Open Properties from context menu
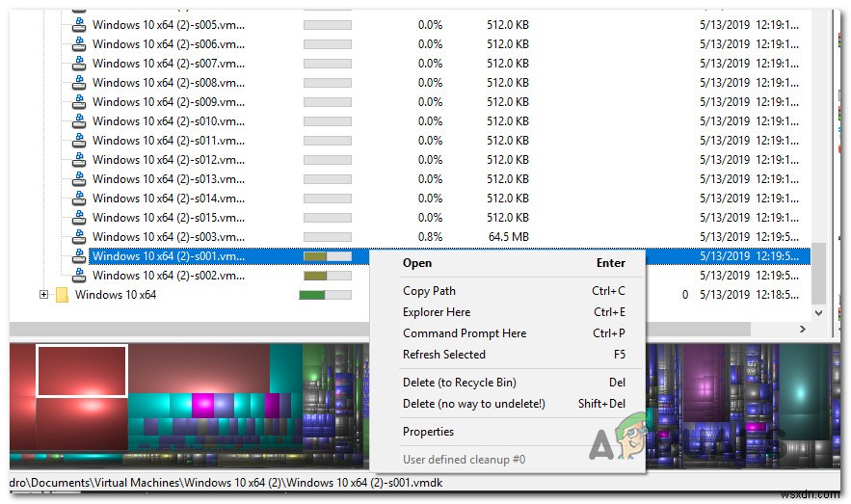This screenshot has height=504, width=851. 508,432
